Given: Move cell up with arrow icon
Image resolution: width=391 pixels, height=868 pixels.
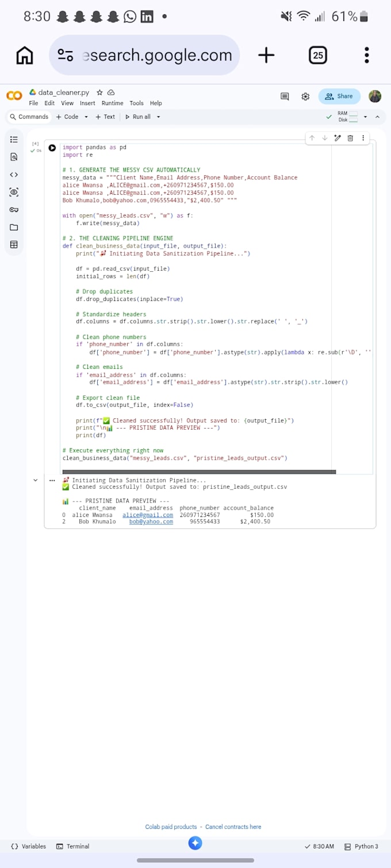Looking at the screenshot, I should (x=312, y=138).
